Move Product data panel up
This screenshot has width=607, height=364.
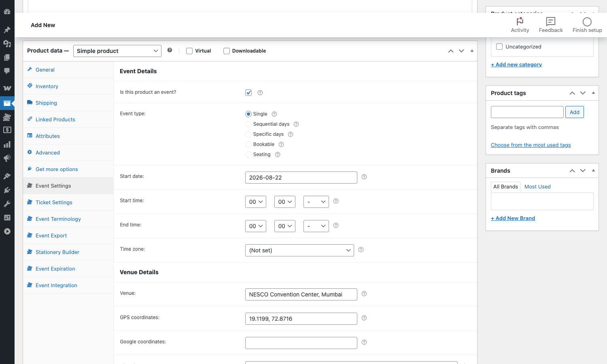pyautogui.click(x=451, y=51)
